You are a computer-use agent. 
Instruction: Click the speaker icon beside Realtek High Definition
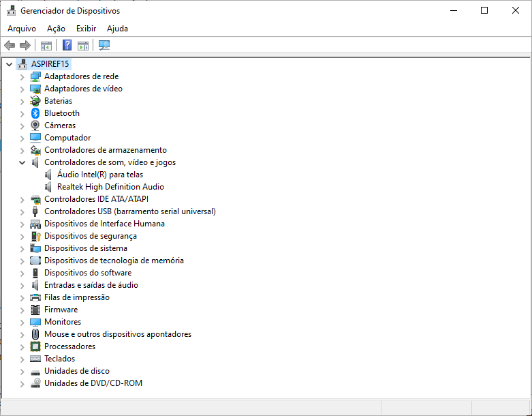click(48, 187)
